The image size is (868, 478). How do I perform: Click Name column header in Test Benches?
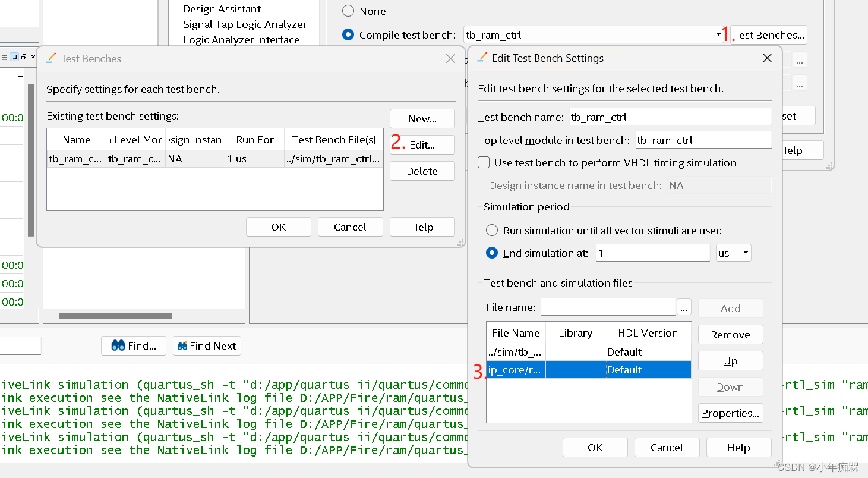pos(77,140)
